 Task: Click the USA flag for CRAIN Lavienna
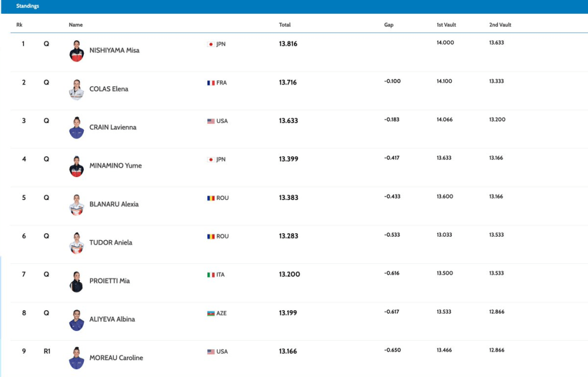tap(211, 121)
